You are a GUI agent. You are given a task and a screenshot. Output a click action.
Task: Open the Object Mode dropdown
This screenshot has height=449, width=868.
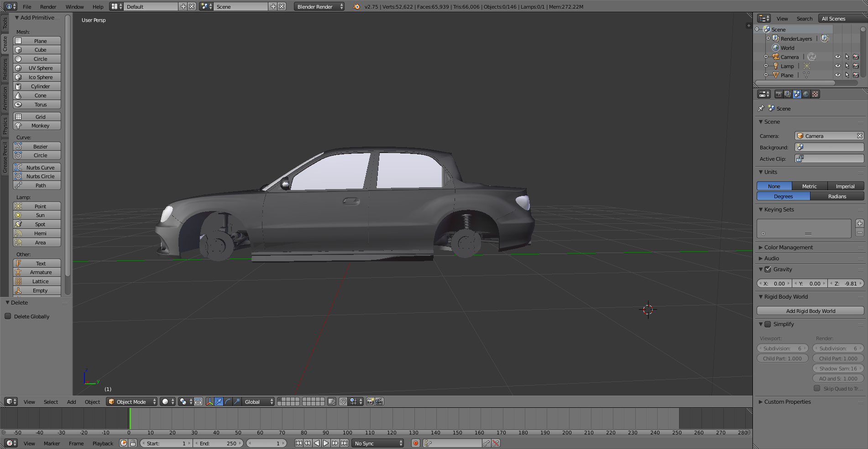(131, 401)
